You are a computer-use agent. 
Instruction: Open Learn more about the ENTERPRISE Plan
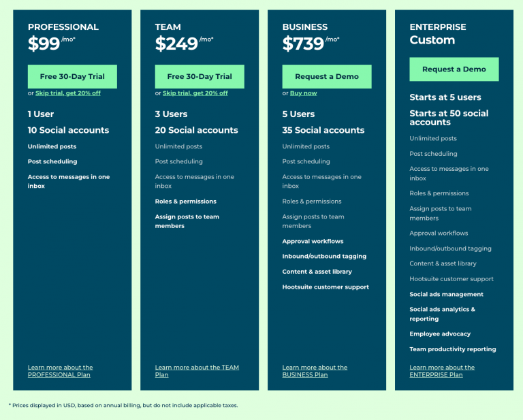point(442,371)
